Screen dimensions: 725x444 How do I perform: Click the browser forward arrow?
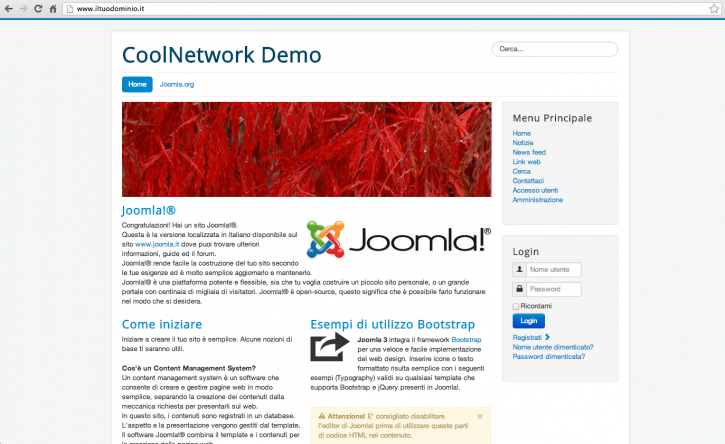click(23, 8)
